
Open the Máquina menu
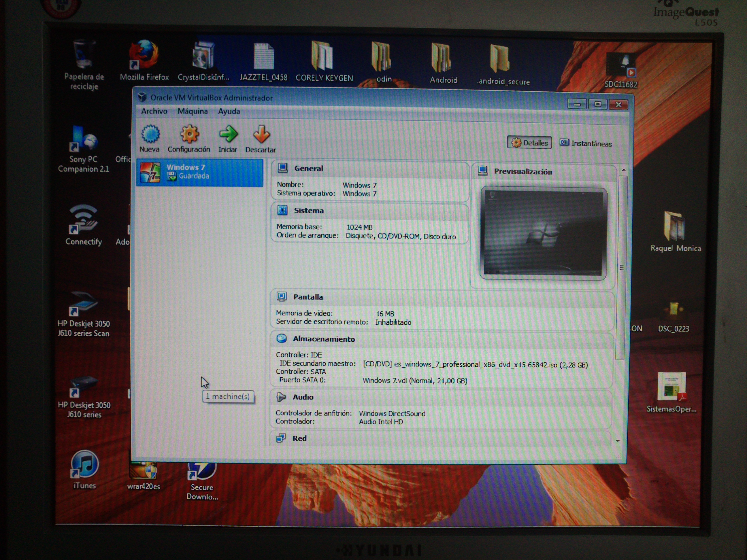point(193,111)
